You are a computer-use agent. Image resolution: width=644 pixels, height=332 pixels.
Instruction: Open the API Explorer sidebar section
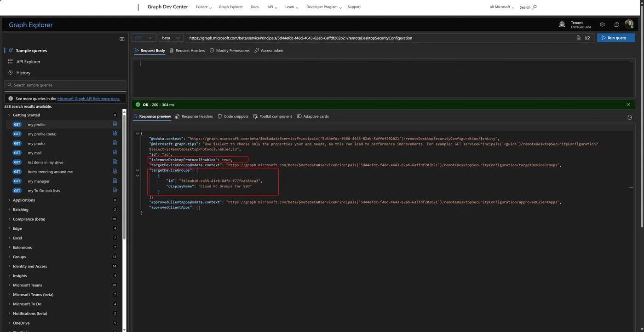tap(29, 62)
